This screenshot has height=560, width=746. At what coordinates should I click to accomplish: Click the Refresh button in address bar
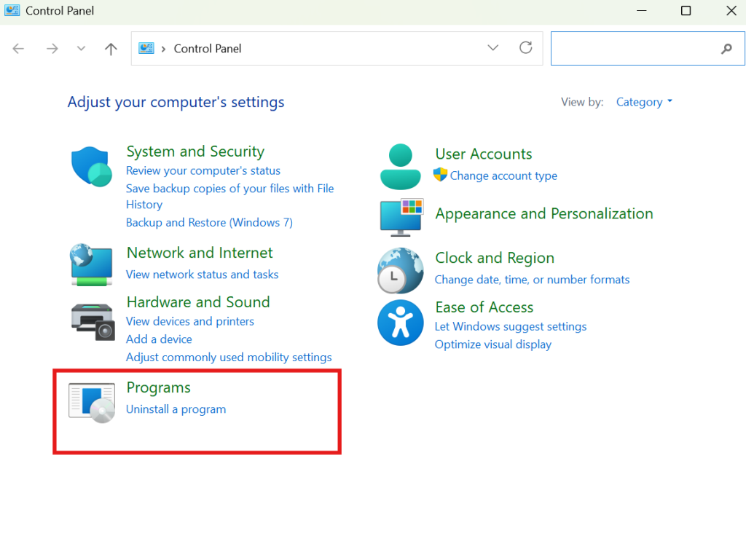pos(526,48)
